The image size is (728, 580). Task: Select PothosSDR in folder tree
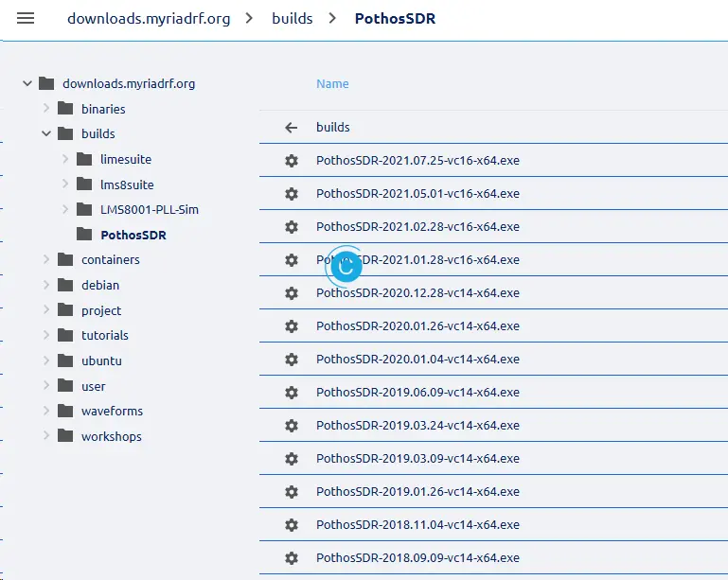click(133, 235)
